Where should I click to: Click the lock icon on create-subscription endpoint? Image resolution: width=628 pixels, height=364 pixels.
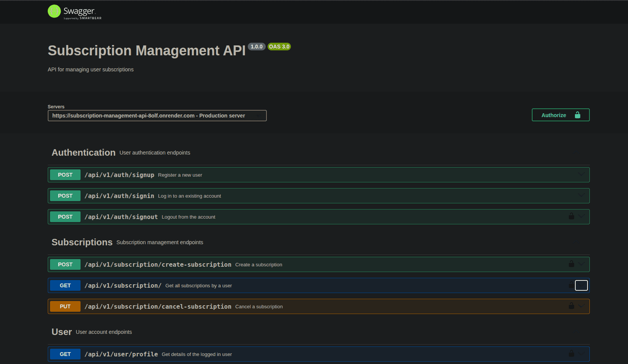pyautogui.click(x=571, y=264)
